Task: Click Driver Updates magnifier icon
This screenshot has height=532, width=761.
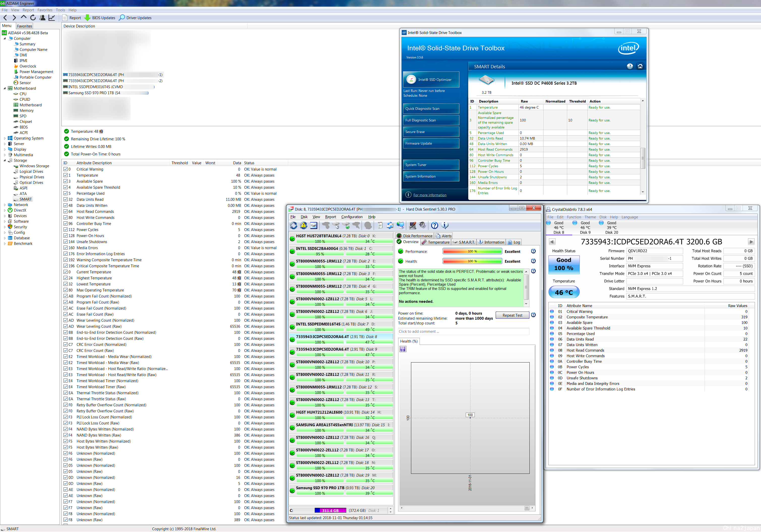Action: coord(122,18)
